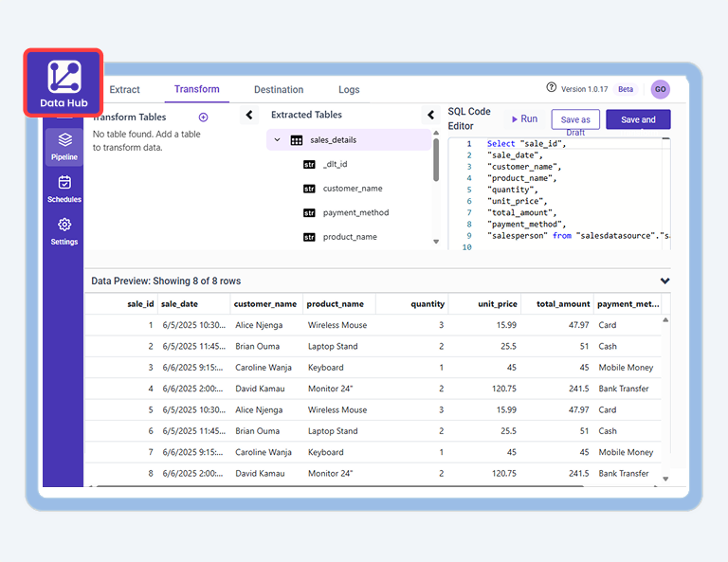728x562 pixels.
Task: Select the payment_method field in tree
Action: (x=356, y=212)
